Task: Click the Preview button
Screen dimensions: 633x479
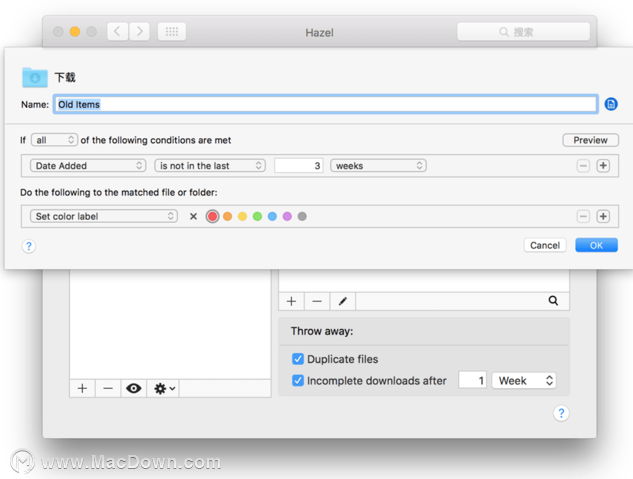Action: tap(590, 140)
